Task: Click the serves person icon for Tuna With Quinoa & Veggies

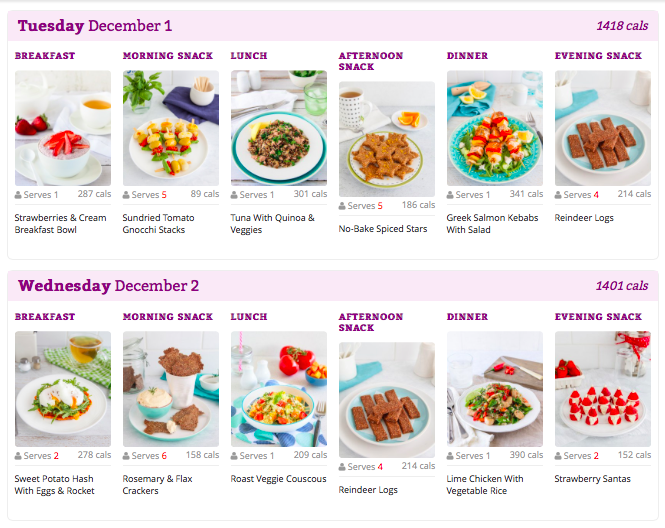Action: tap(235, 195)
